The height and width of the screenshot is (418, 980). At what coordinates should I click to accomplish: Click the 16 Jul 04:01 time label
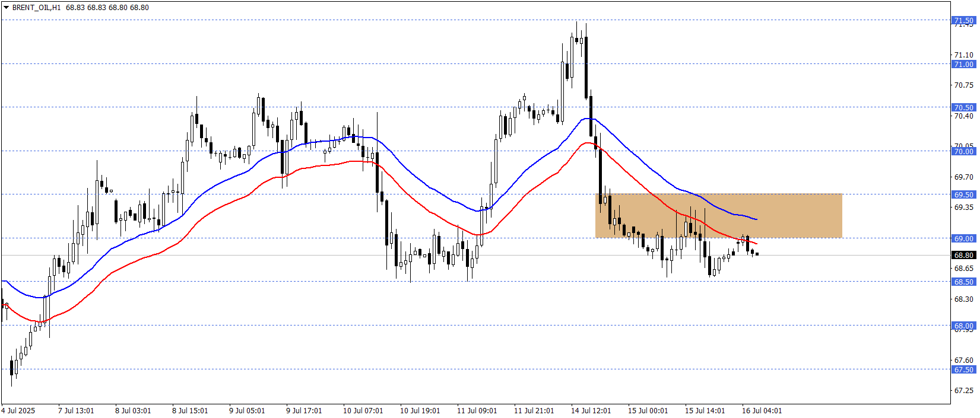coord(762,410)
